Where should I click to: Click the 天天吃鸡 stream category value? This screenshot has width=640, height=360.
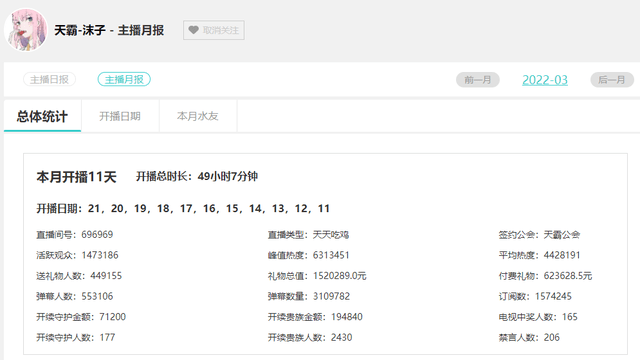coord(331,235)
